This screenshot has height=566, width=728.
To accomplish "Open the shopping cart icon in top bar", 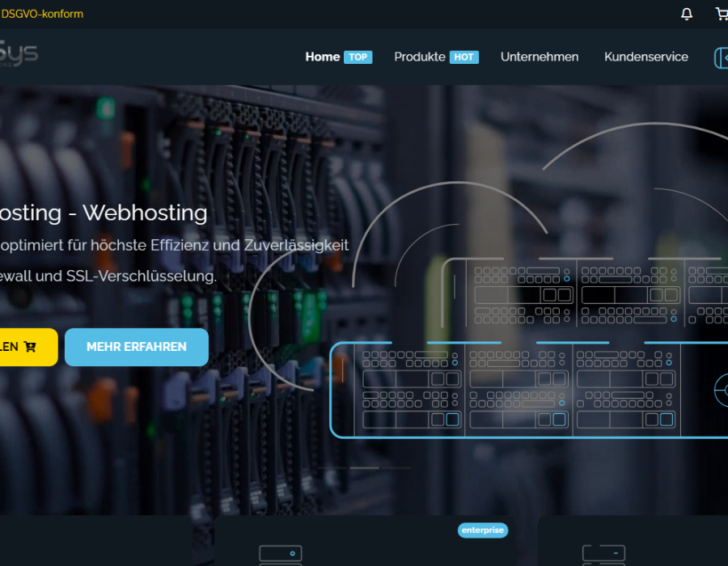I will tap(721, 14).
